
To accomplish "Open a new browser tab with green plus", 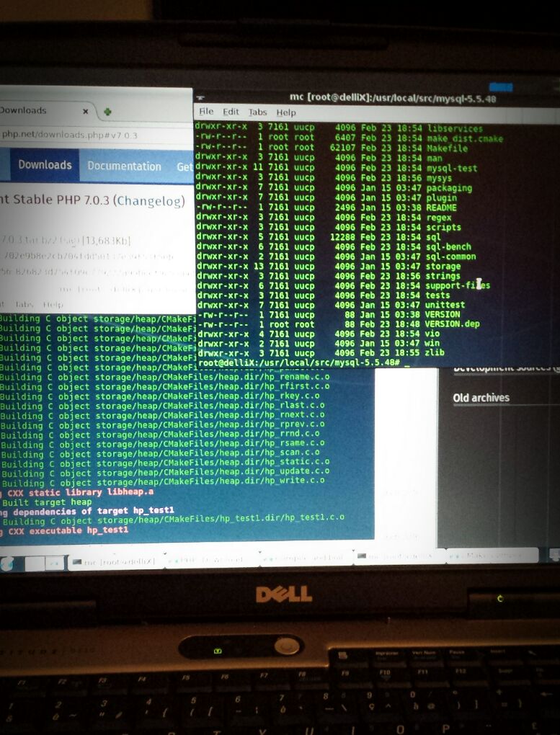I will pos(107,112).
